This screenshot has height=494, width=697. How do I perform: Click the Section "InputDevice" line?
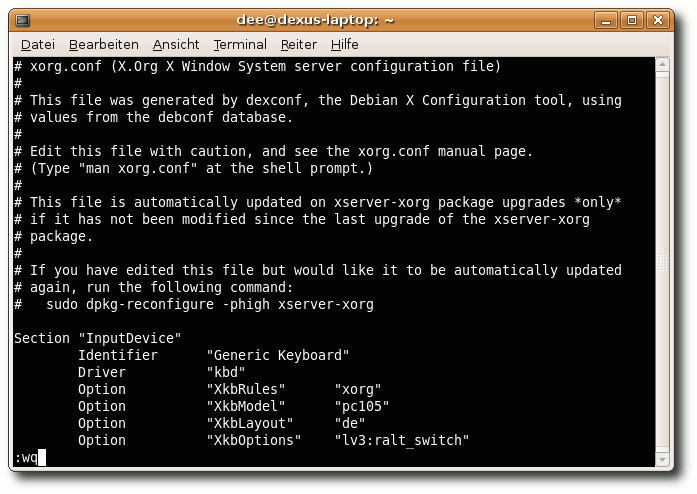point(97,338)
